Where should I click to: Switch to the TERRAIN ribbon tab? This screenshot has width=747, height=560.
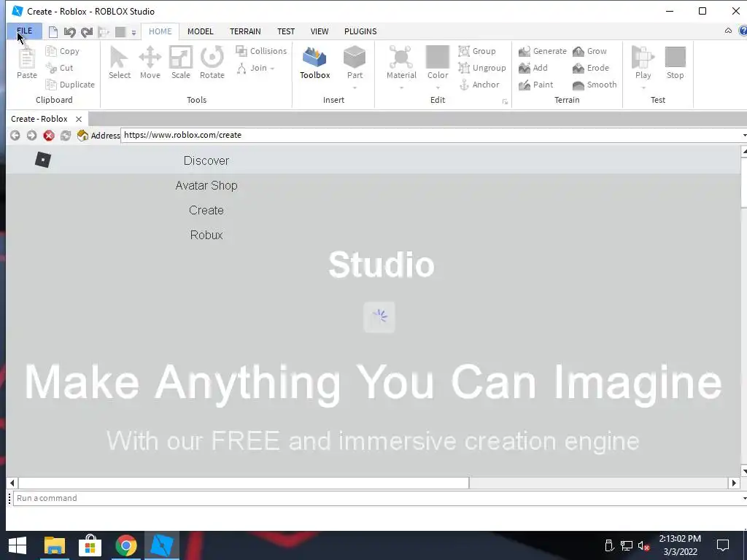[245, 31]
